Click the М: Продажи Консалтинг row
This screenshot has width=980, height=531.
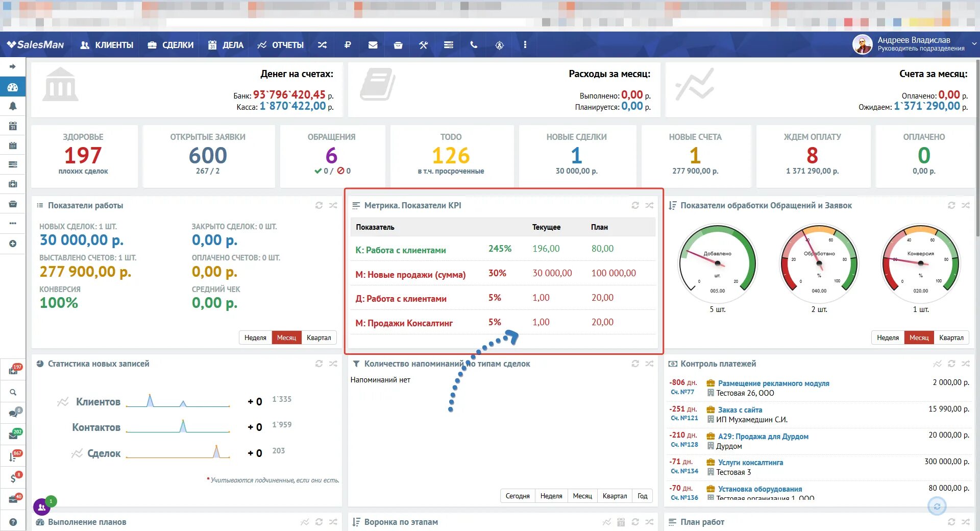[x=503, y=322]
